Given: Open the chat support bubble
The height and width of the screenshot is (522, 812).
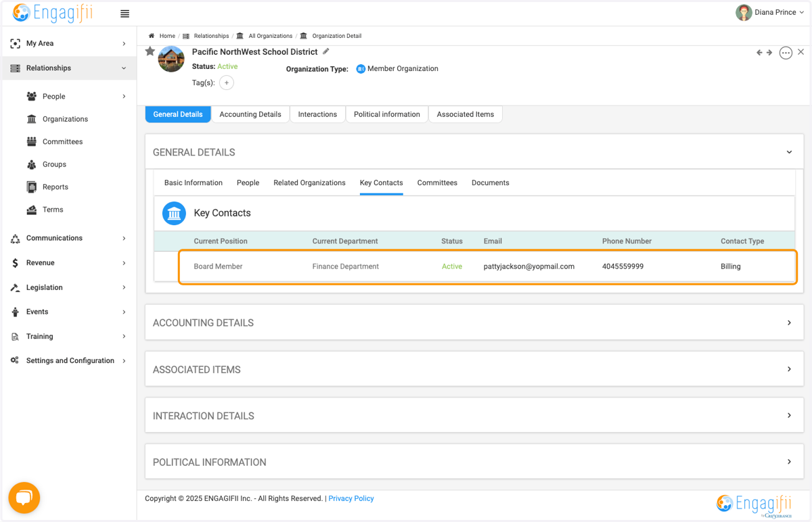Looking at the screenshot, I should coord(24,498).
